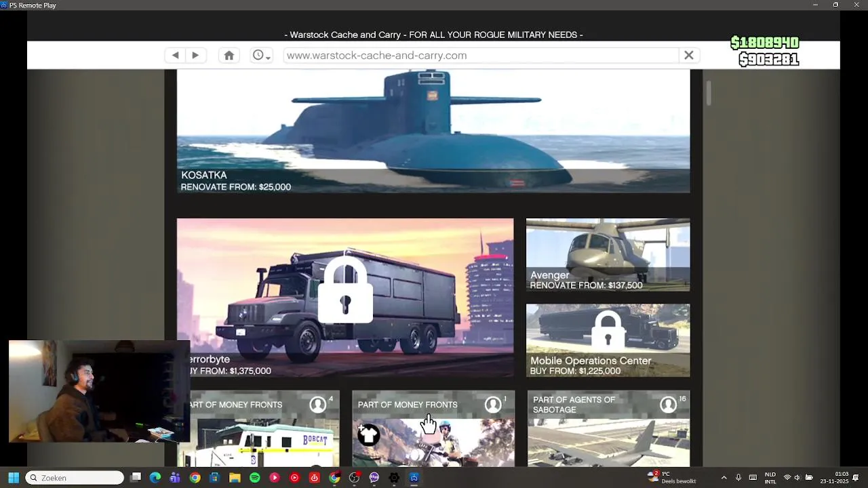Open File Explorer from the taskbar
Screen dimensions: 868x488
point(235,478)
